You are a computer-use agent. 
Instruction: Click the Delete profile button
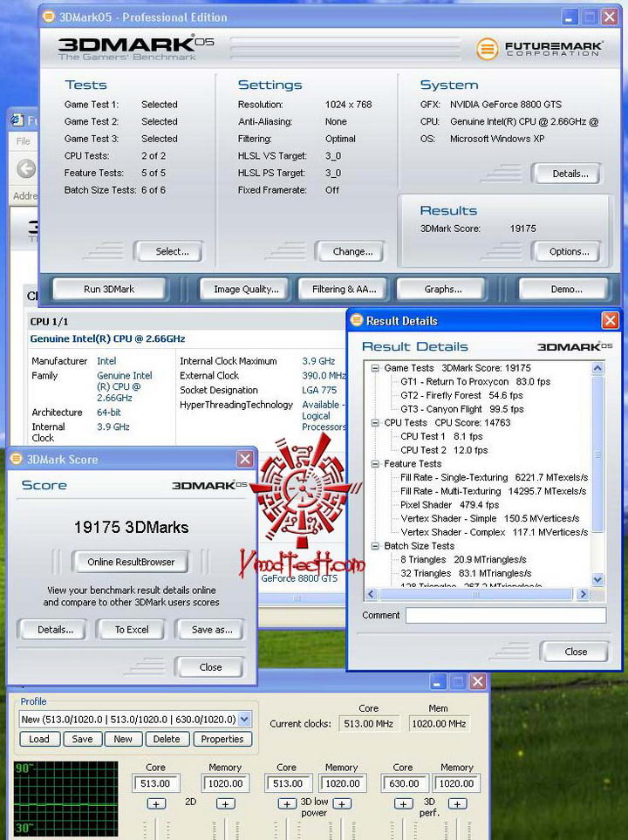point(167,739)
